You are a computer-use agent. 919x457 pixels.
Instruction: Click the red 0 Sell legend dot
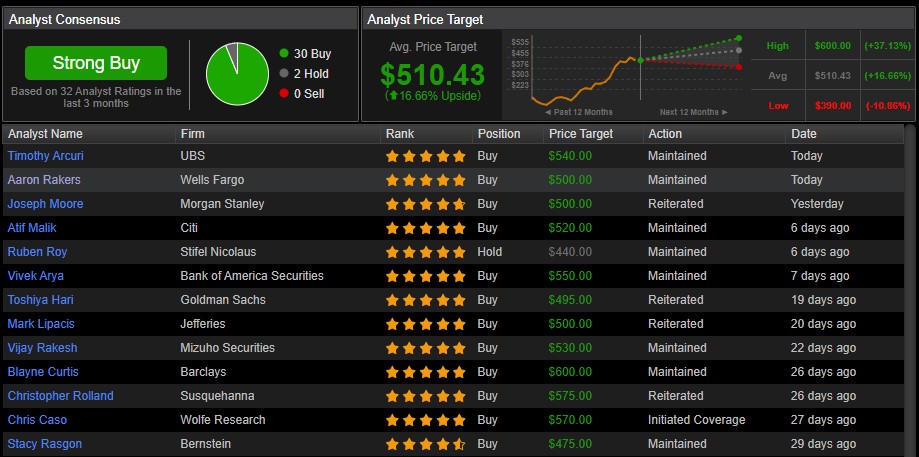284,94
